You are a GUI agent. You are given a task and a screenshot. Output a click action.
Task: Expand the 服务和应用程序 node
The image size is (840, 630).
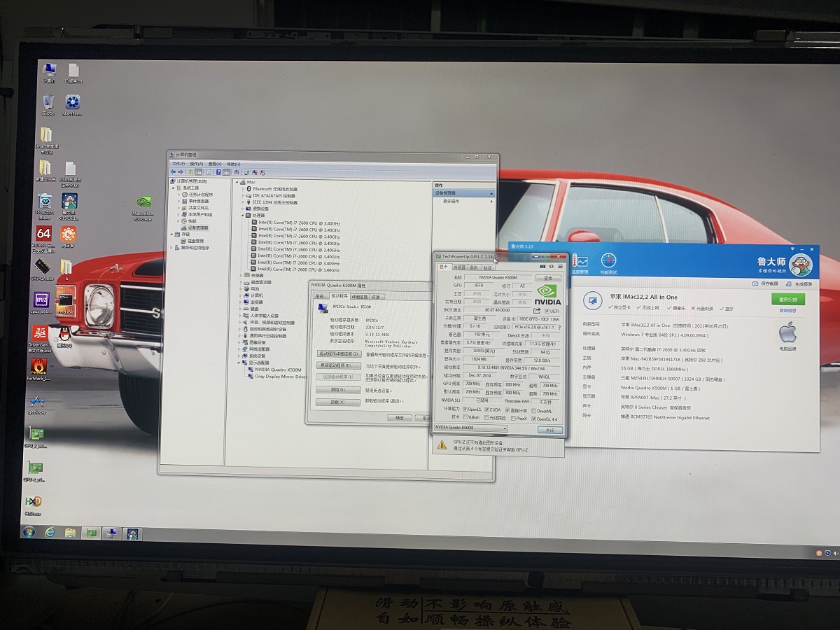171,248
